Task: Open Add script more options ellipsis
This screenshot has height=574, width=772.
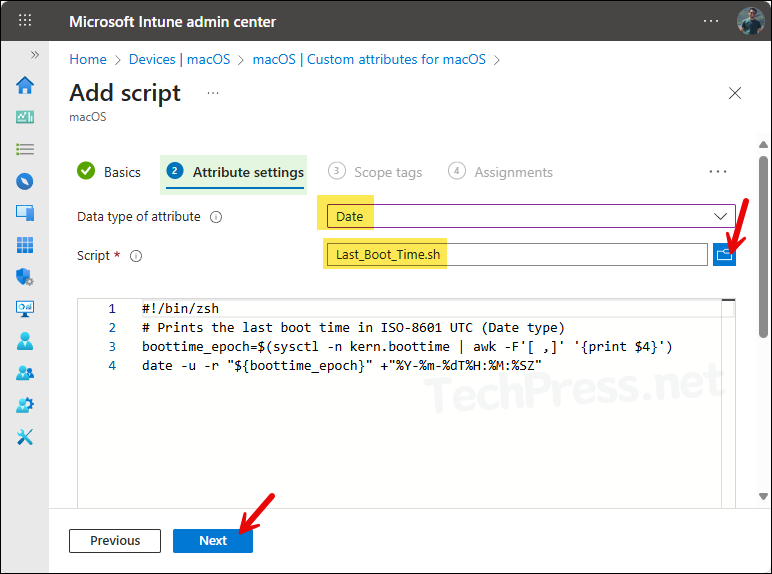Action: click(213, 93)
